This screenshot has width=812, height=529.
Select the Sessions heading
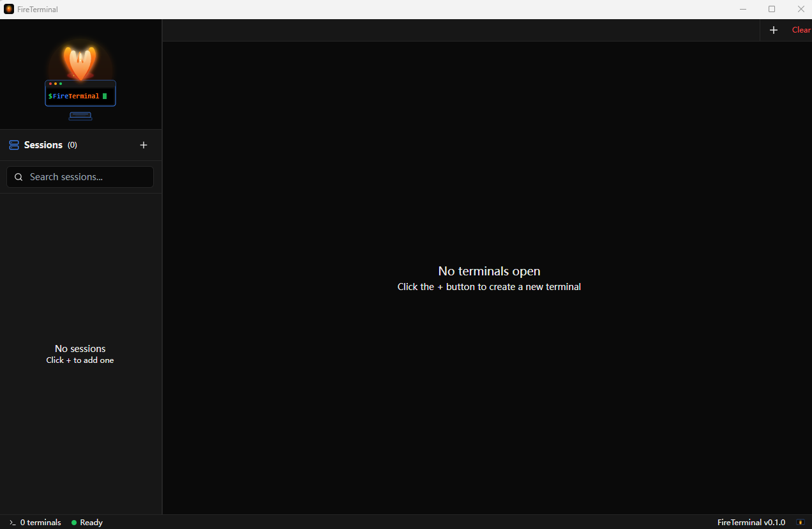pyautogui.click(x=43, y=145)
